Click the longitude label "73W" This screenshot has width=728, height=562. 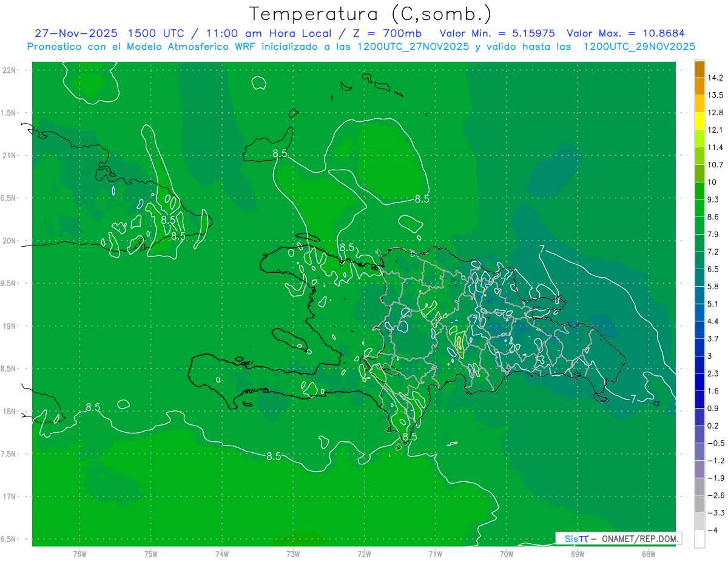293,554
